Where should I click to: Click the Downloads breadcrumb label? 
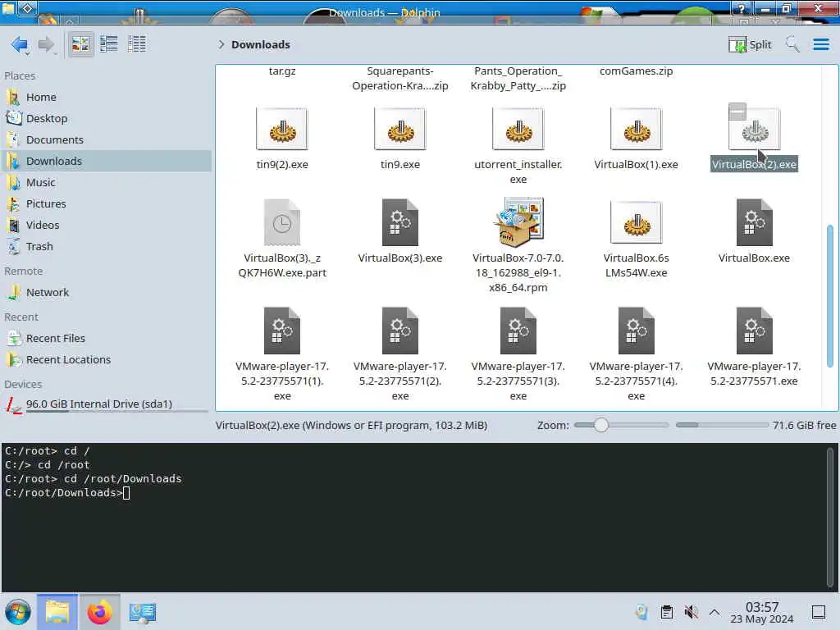(x=260, y=44)
